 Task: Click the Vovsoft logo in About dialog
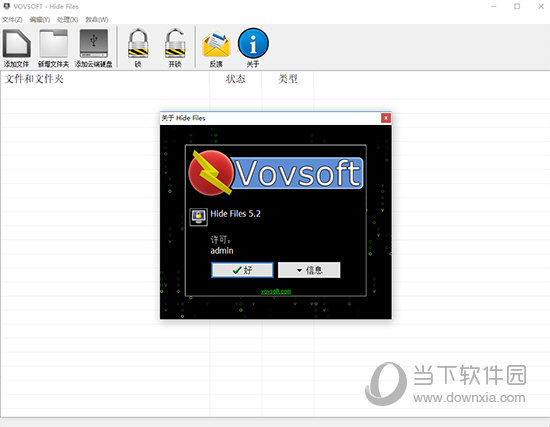[276, 173]
